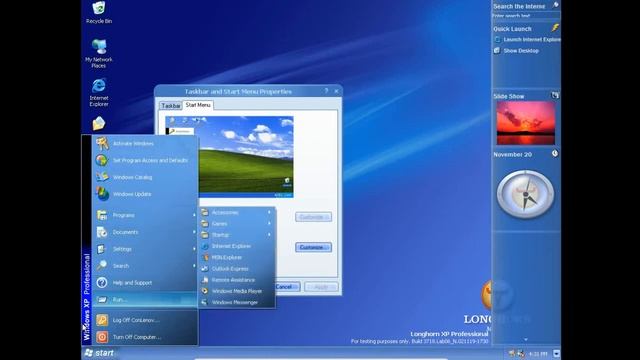Click the clock icon beside November 20
This screenshot has width=640, height=360.
point(555,154)
